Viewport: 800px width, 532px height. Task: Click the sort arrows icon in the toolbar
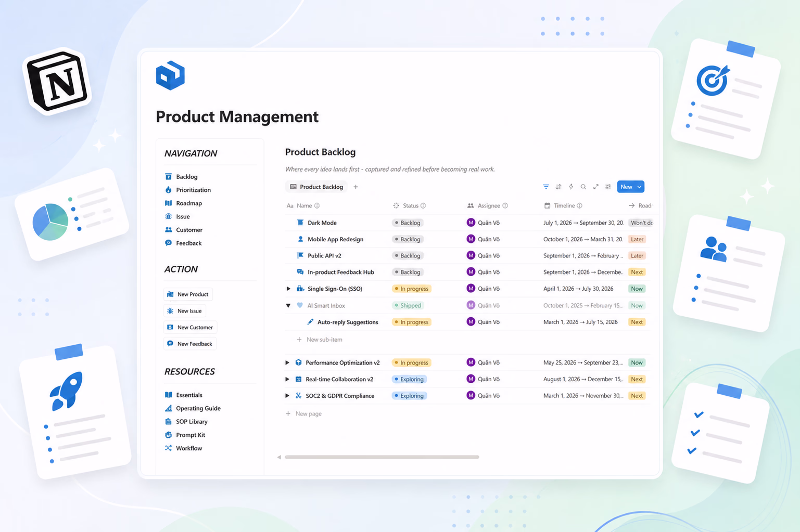click(558, 187)
